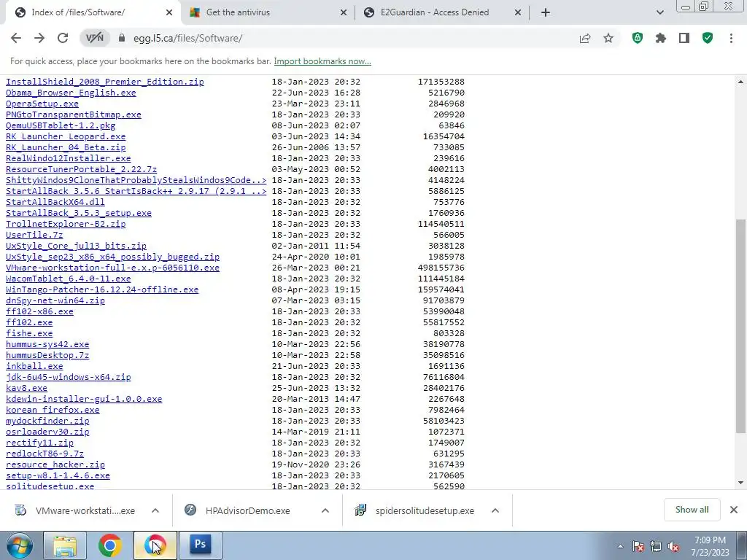Click Import bookmarks now link

click(x=322, y=61)
